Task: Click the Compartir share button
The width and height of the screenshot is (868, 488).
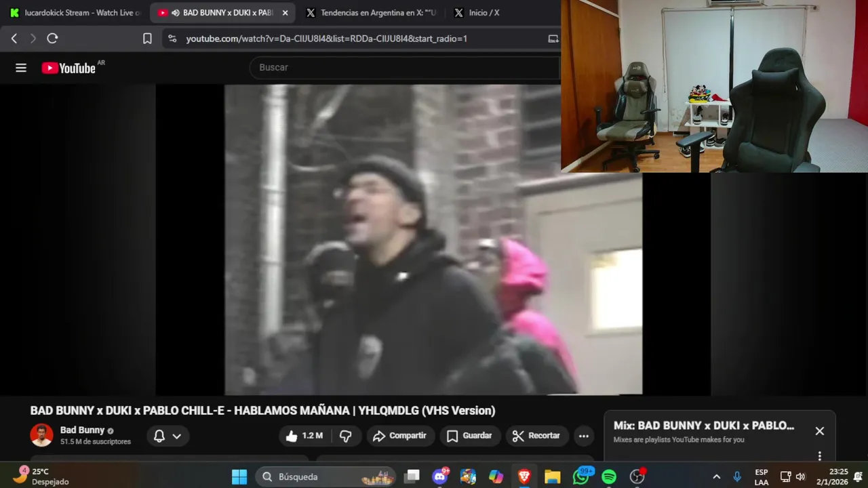Action: (400, 436)
